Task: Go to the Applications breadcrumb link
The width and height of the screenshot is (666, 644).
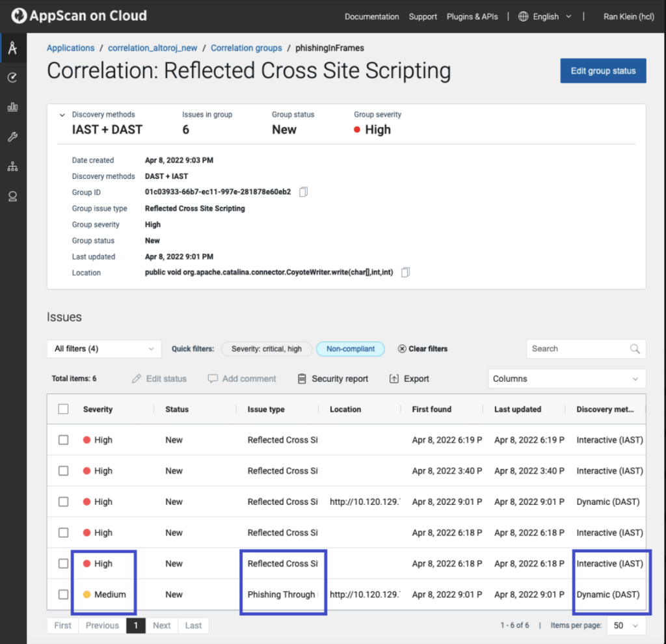Action: pos(70,48)
